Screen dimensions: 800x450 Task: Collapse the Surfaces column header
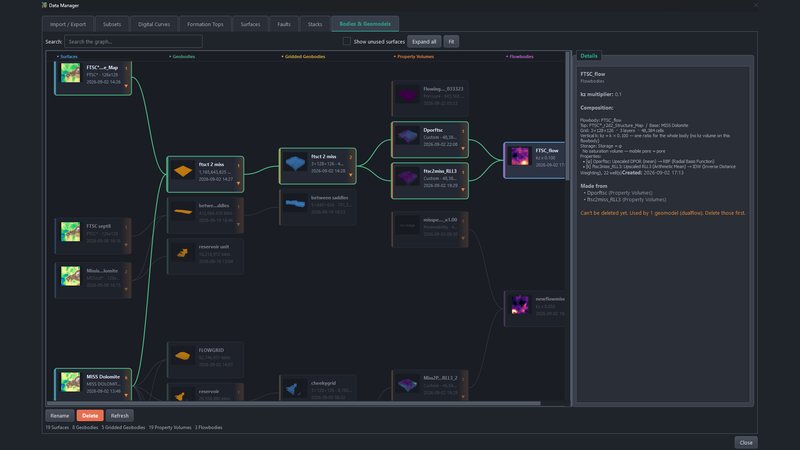coord(67,57)
